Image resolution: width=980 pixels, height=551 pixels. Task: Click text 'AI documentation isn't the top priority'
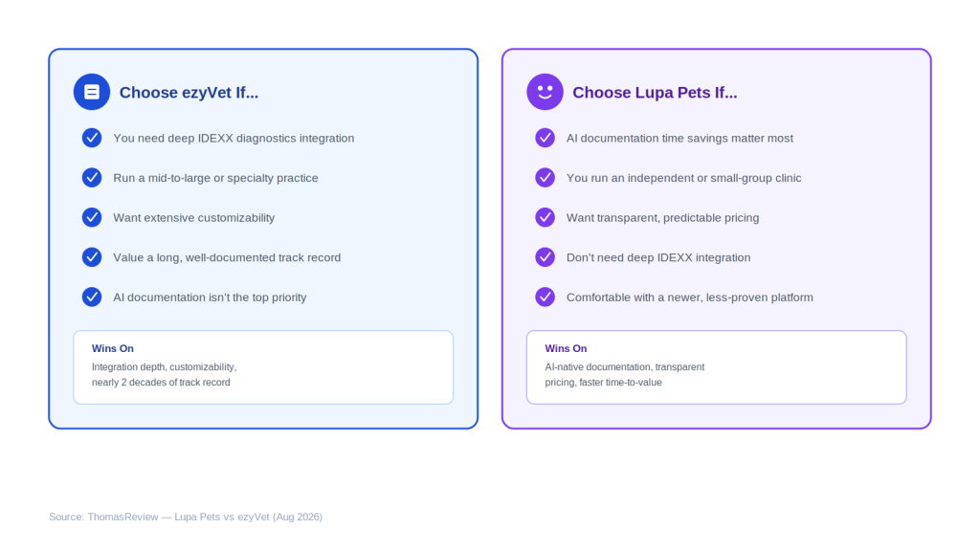coord(210,298)
